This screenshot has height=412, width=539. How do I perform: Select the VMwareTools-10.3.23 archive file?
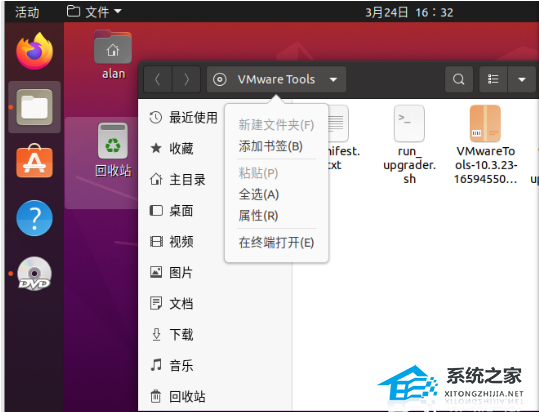pyautogui.click(x=485, y=145)
